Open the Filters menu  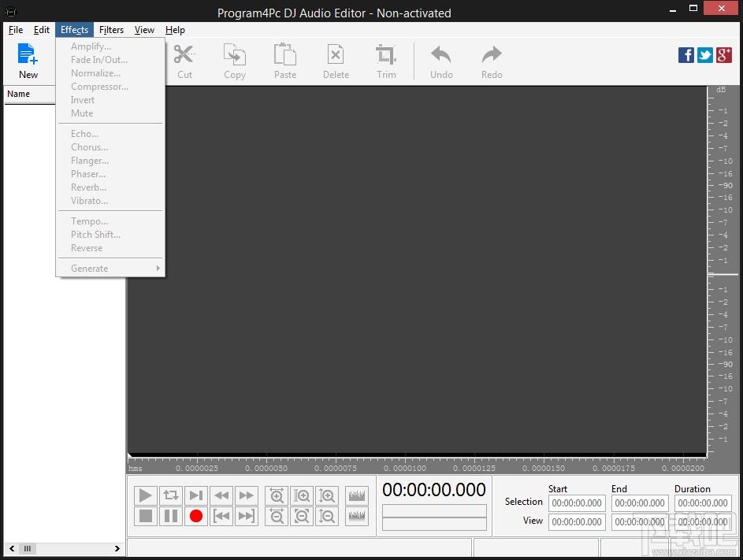[111, 30]
